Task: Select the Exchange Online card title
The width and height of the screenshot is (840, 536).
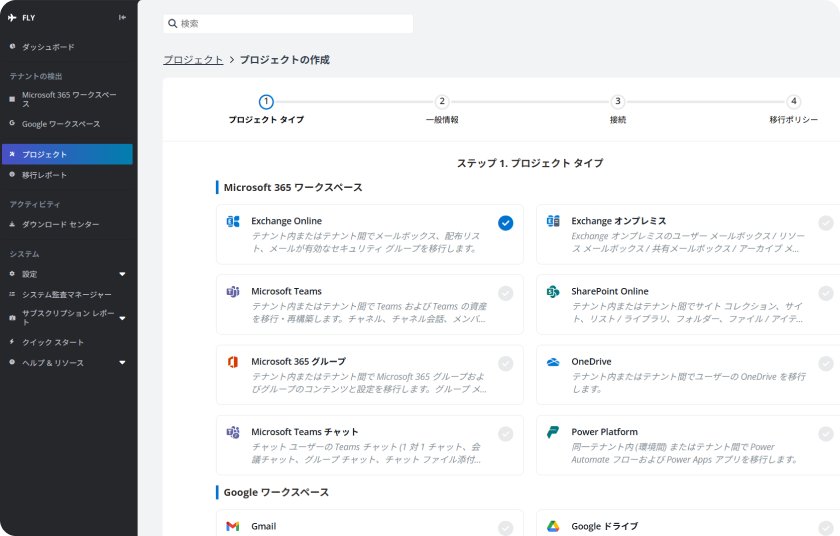Action: [287, 221]
